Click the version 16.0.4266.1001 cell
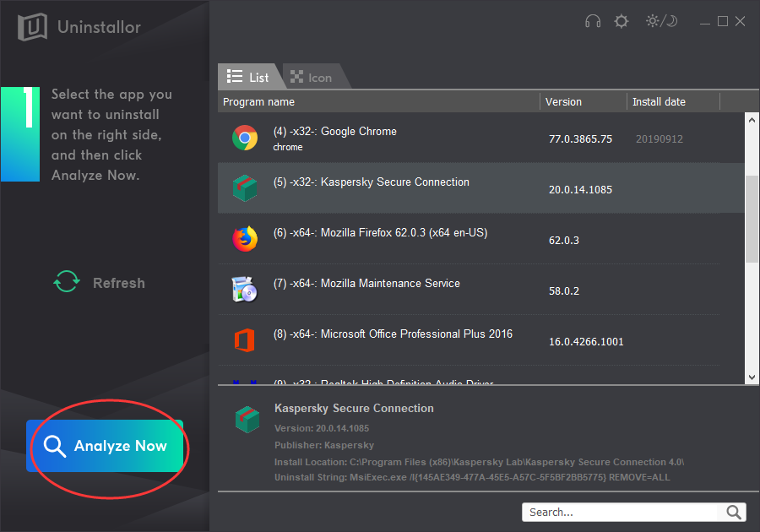 (586, 342)
